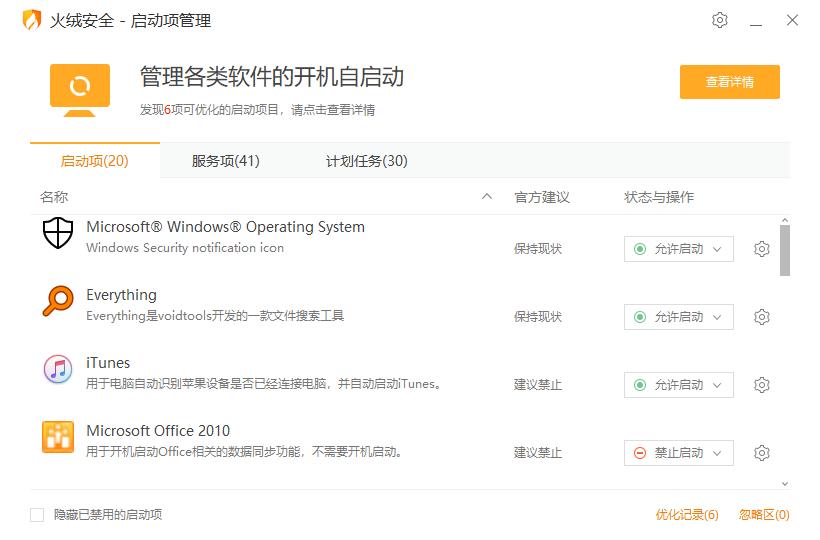Select Microsoft® Windows® Operating System entry name

225,227
